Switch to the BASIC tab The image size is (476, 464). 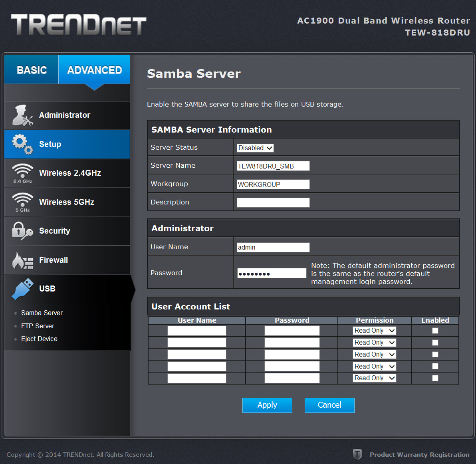click(x=32, y=69)
